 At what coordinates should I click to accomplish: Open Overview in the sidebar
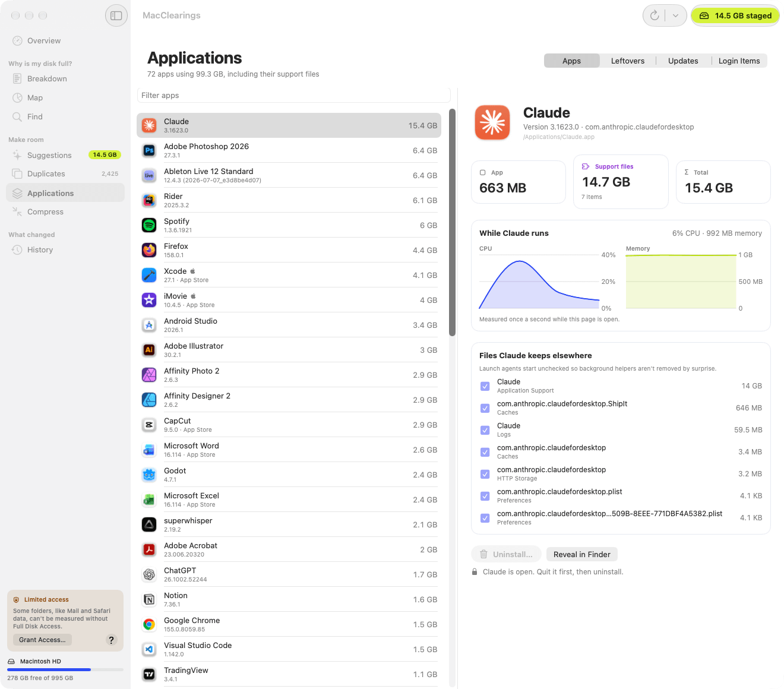pyautogui.click(x=65, y=41)
